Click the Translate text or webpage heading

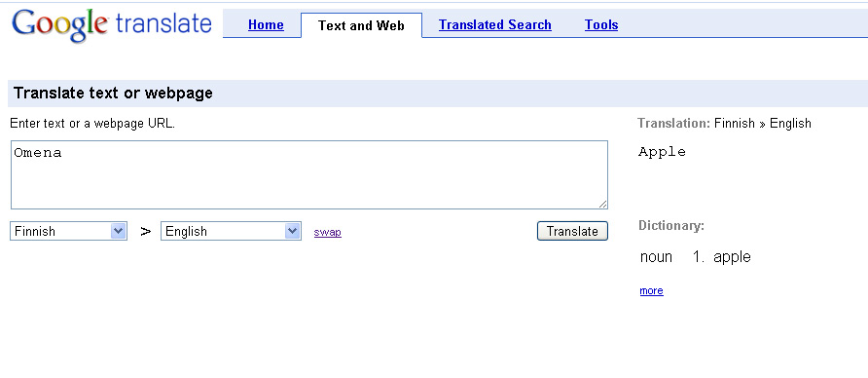113,94
